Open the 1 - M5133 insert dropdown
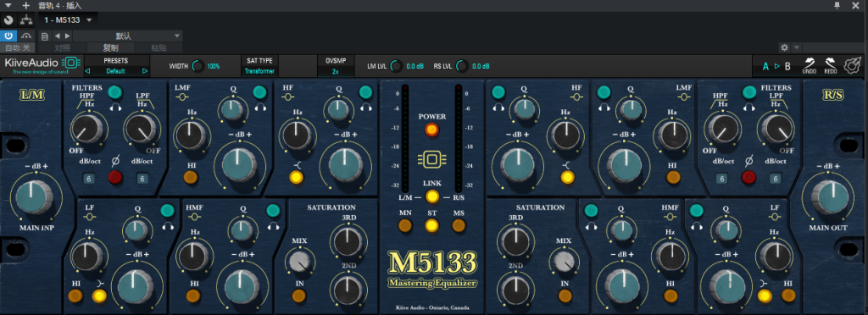The image size is (868, 315). (68, 19)
